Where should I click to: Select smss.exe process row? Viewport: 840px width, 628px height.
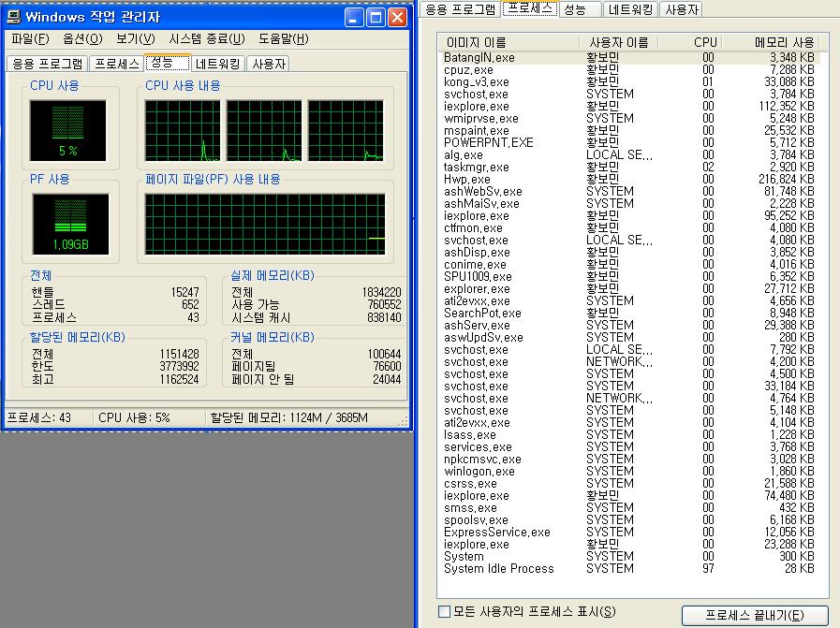630,508
